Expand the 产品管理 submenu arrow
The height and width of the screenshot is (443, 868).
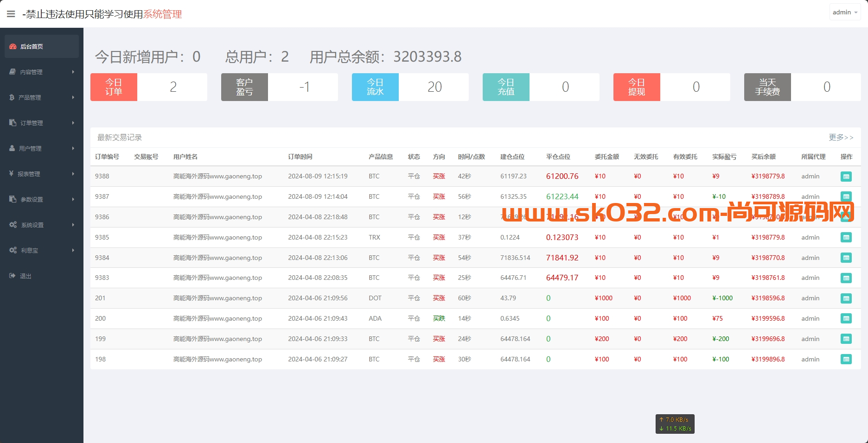(73, 97)
